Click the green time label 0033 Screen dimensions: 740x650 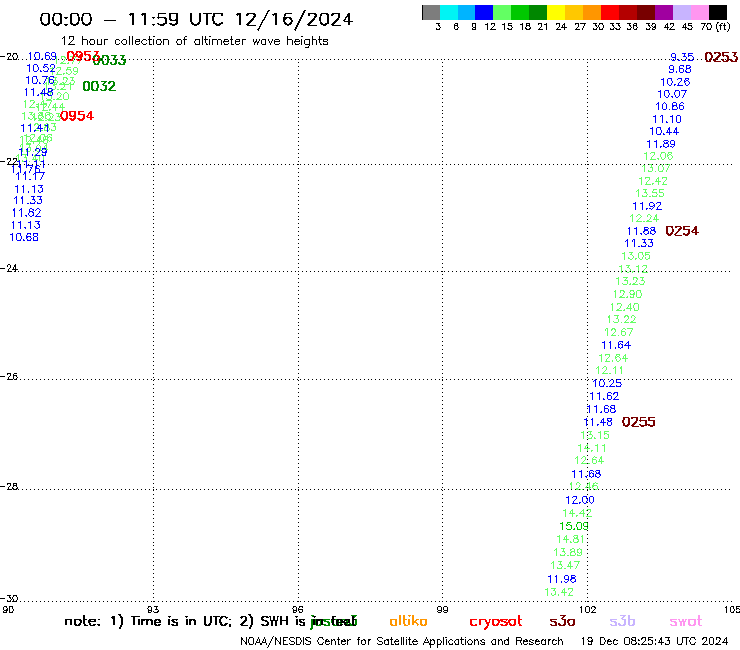click(109, 60)
